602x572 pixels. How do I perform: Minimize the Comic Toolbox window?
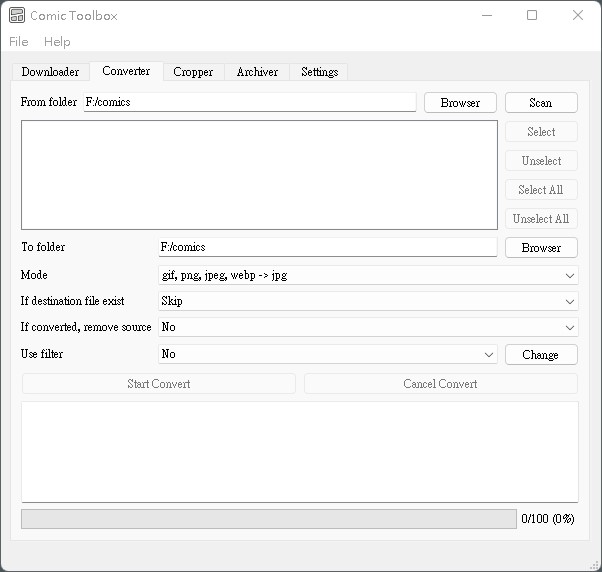point(487,15)
